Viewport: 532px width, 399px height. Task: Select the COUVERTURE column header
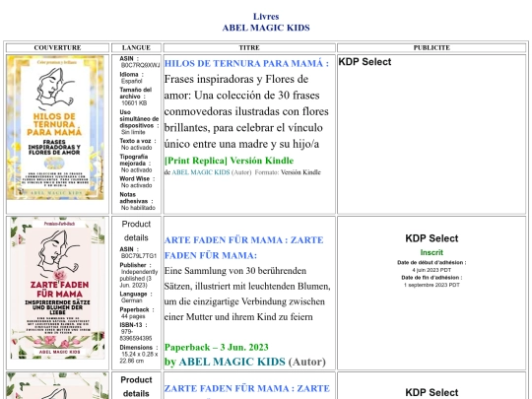click(x=57, y=48)
